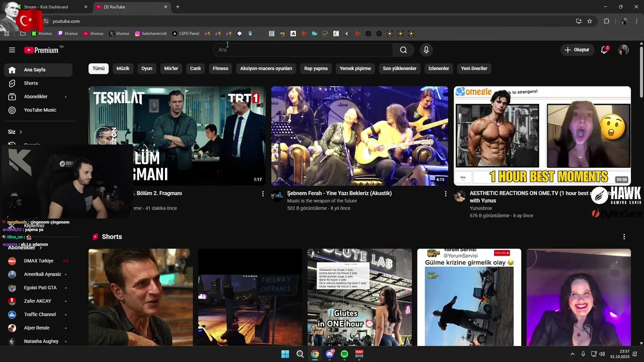The width and height of the screenshot is (644, 362).
Task: Open a new browser tab
Action: tap(178, 7)
